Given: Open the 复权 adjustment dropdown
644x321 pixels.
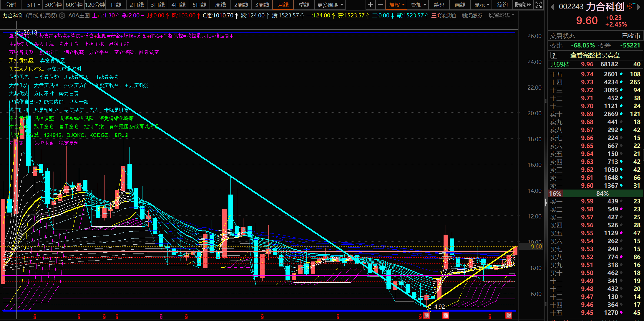Looking at the screenshot, I should click(x=397, y=5).
